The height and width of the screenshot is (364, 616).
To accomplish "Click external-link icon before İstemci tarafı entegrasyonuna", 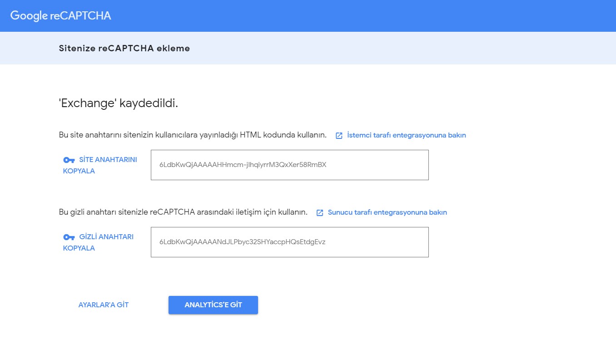I will coord(339,135).
